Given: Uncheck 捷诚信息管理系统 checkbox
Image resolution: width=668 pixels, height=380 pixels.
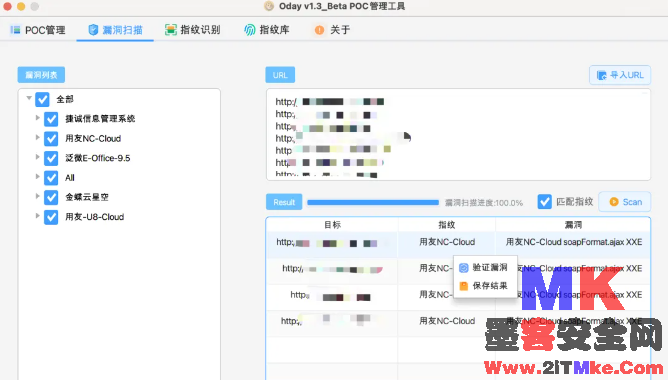Looking at the screenshot, I should pyautogui.click(x=51, y=119).
